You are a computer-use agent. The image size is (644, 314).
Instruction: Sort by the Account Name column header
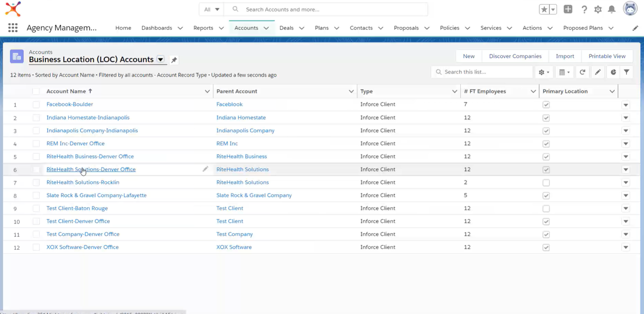coord(69,91)
